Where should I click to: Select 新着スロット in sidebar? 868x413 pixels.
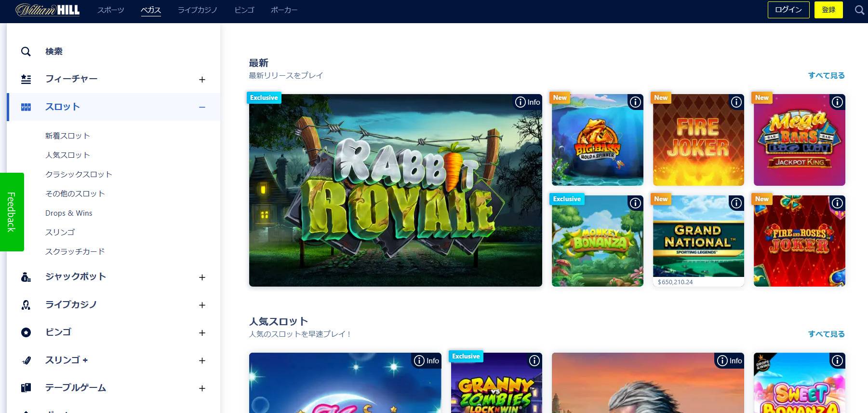(67, 136)
